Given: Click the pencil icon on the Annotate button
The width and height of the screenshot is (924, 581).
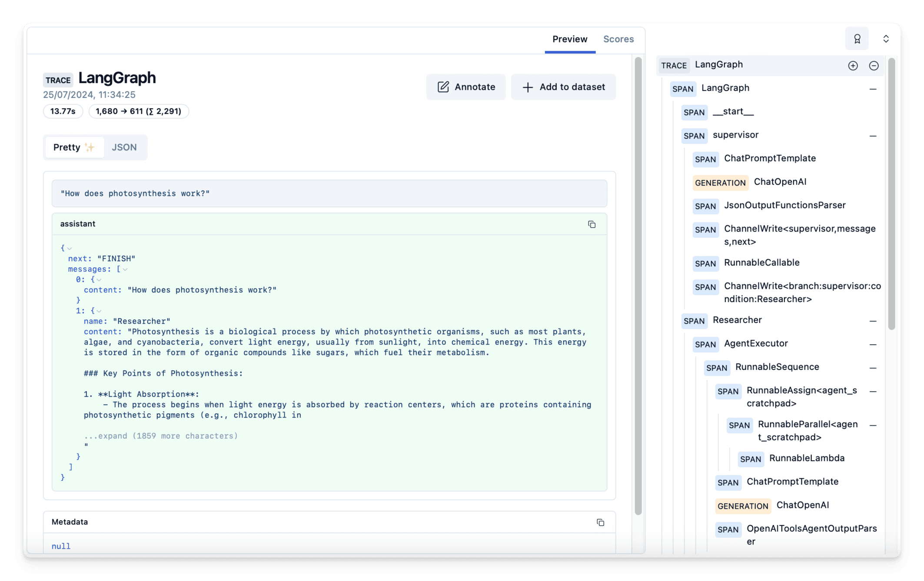Looking at the screenshot, I should click(x=443, y=87).
